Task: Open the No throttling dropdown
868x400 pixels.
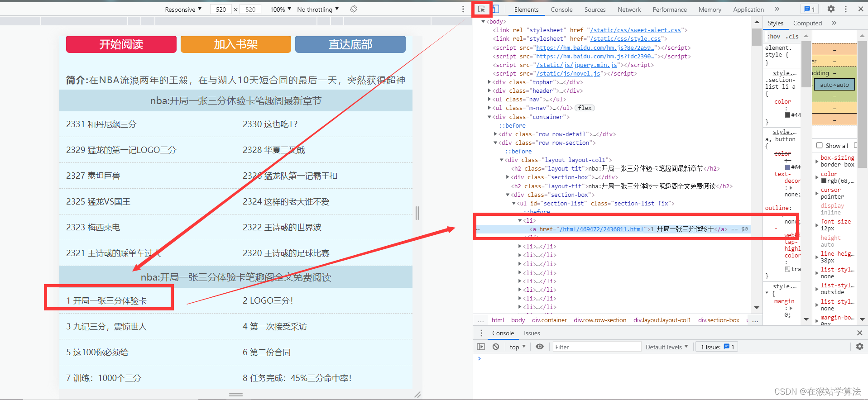Action: pos(317,10)
